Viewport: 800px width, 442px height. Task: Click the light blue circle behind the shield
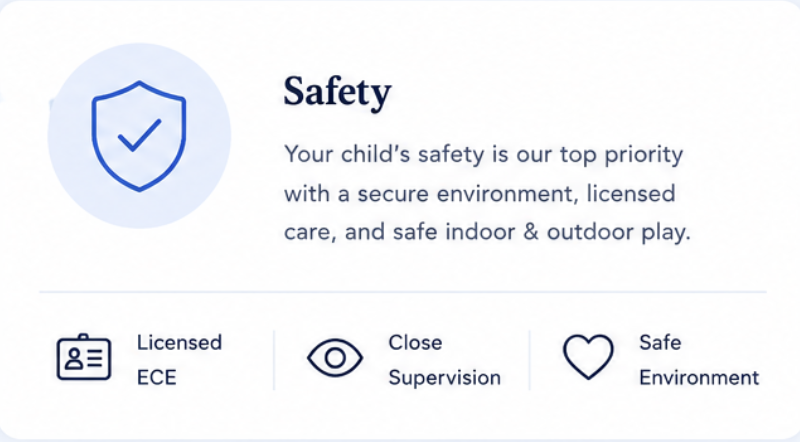139,136
